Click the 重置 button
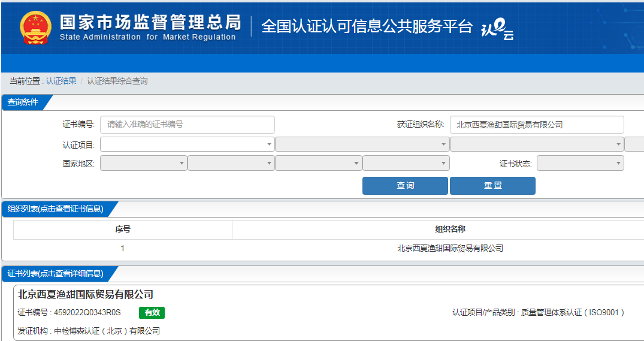Screen dimensions: 644x341 [x=492, y=186]
